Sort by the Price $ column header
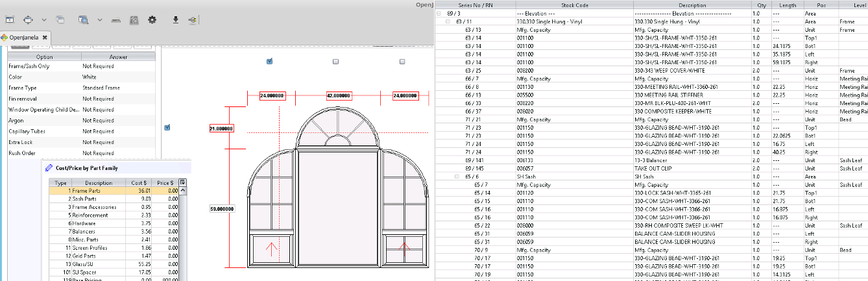This screenshot has width=868, height=281. pyautogui.click(x=165, y=182)
